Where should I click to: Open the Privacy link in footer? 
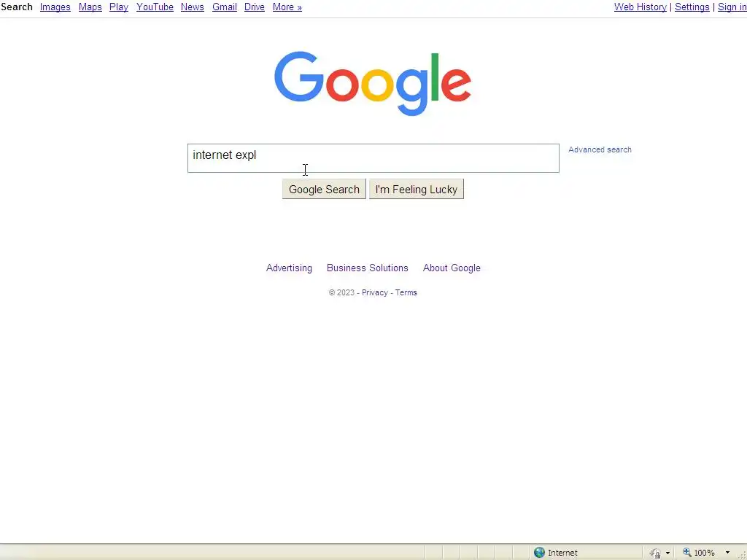tap(374, 292)
